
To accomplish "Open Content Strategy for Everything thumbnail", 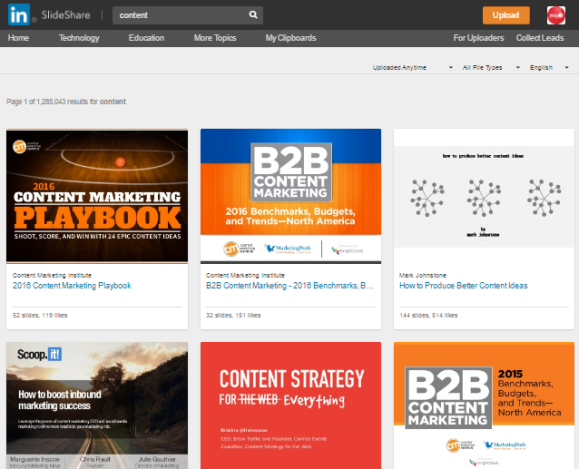I will pos(291,405).
